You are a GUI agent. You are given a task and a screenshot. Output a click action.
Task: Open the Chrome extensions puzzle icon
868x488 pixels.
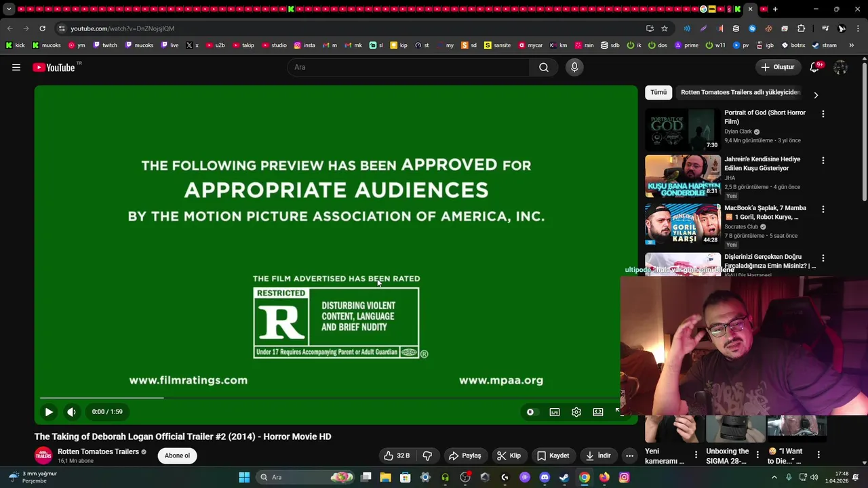[802, 28]
